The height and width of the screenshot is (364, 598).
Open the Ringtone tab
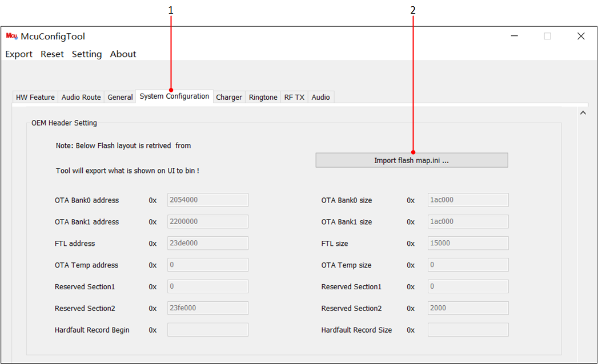[x=263, y=97]
